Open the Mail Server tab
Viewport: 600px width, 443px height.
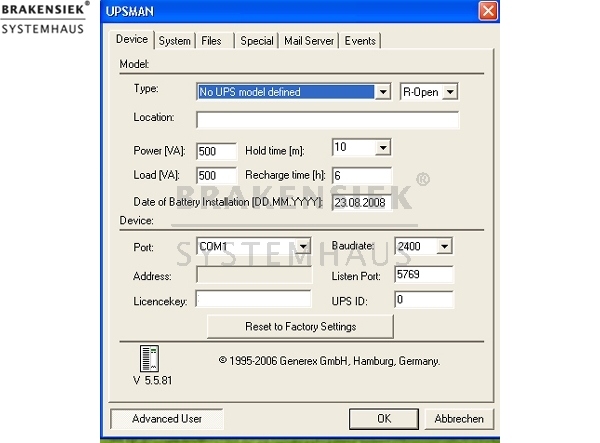pyautogui.click(x=309, y=41)
